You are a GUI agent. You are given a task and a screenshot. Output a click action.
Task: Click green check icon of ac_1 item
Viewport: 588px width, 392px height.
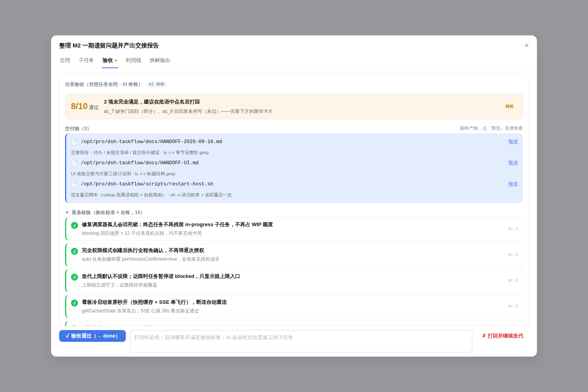click(74, 225)
